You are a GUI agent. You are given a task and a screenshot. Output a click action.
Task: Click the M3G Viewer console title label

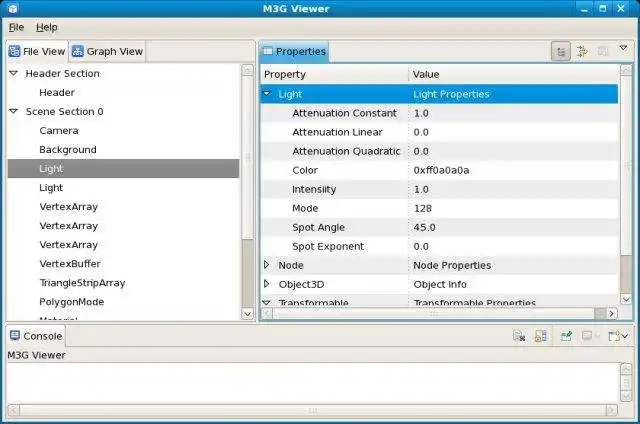[x=36, y=355]
